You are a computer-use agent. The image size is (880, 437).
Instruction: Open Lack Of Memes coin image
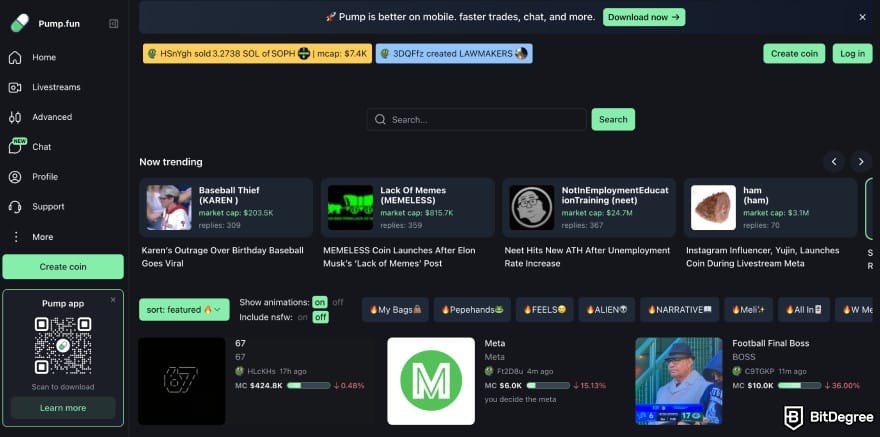[x=350, y=208]
